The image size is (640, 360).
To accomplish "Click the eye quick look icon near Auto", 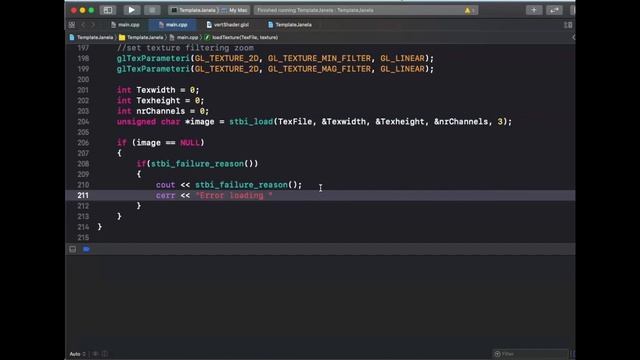I will click(x=96, y=354).
